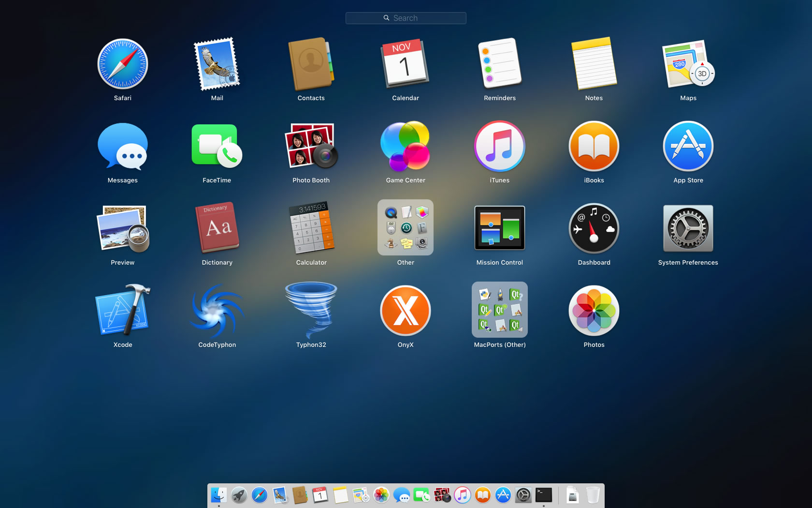Open Safari from the Launchpad grid
The image size is (812, 508).
123,64
